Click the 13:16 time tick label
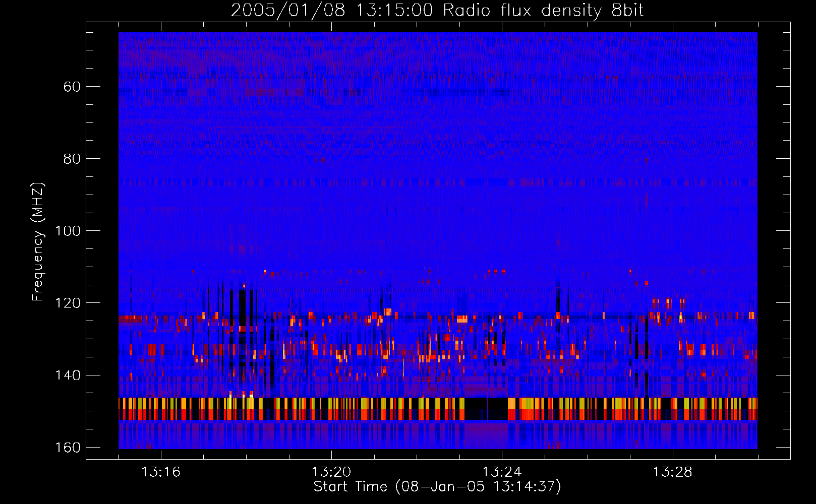This screenshot has width=816, height=504. (x=161, y=472)
